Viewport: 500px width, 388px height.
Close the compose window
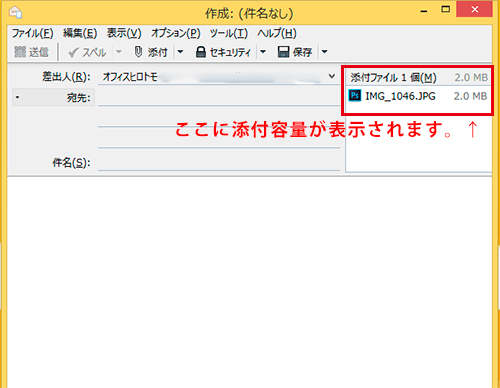(x=475, y=9)
